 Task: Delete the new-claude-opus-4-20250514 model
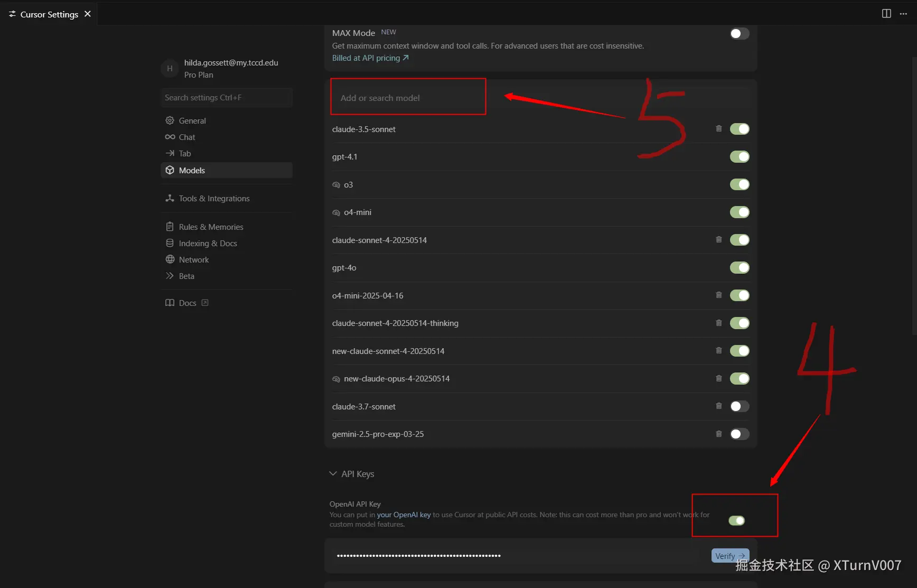pyautogui.click(x=718, y=378)
